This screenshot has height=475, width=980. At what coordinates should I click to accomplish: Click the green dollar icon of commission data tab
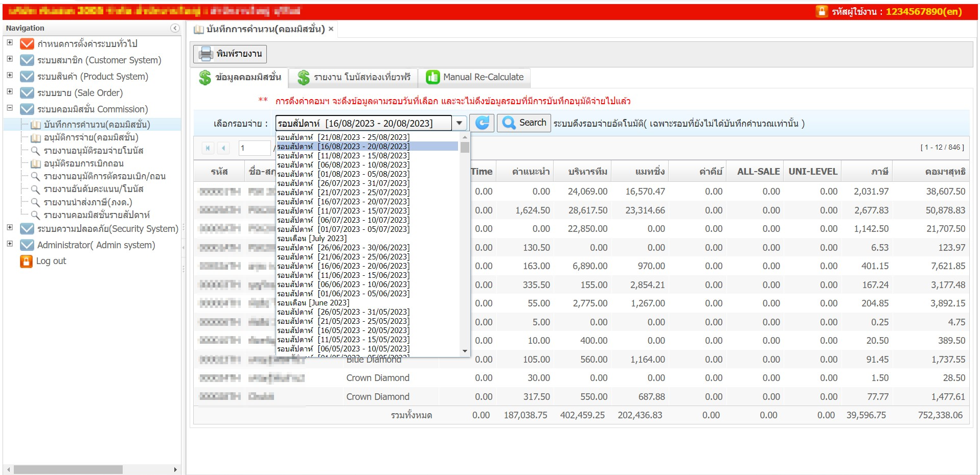tap(205, 78)
